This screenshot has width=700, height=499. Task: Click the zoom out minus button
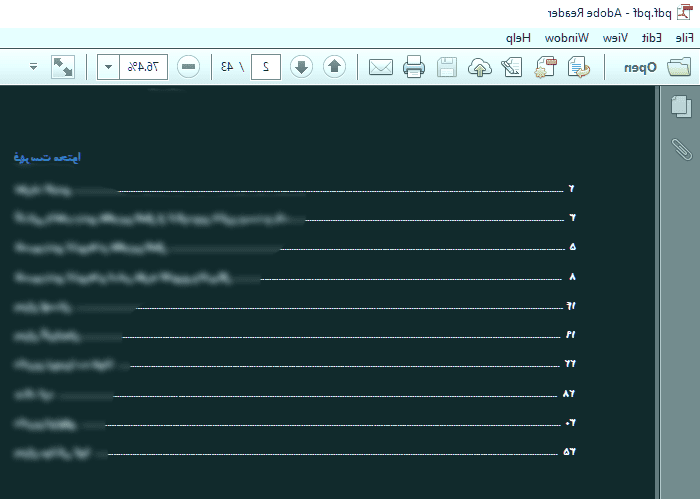[188, 67]
